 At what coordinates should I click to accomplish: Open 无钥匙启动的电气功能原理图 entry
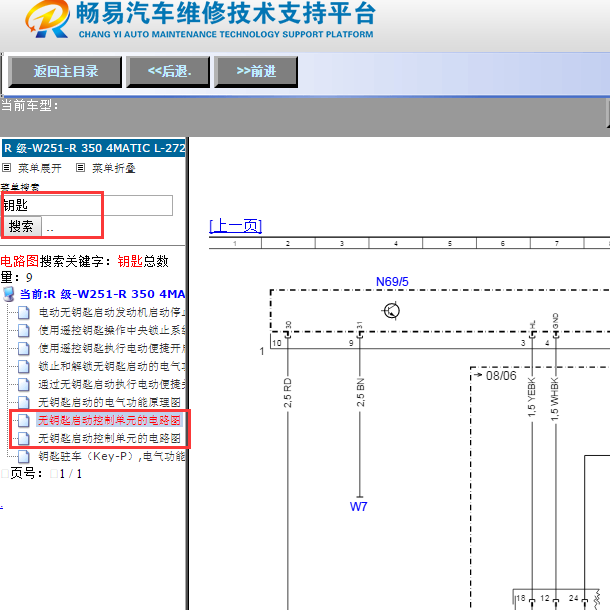[x=109, y=402]
